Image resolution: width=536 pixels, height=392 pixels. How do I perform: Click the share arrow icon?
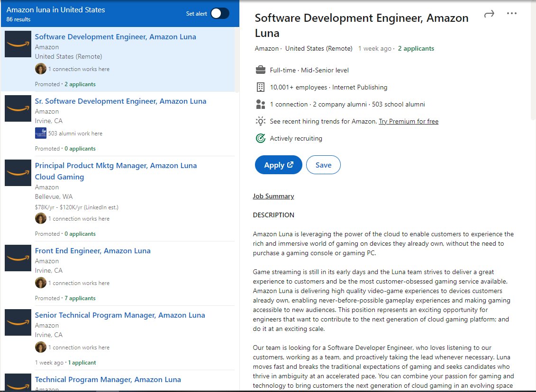489,14
